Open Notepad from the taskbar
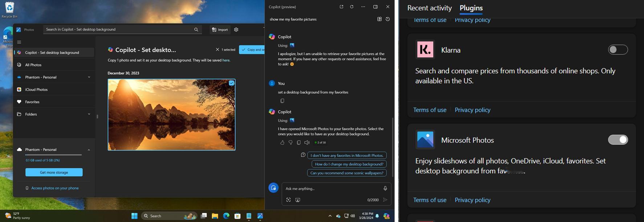644x222 pixels. coord(249,216)
